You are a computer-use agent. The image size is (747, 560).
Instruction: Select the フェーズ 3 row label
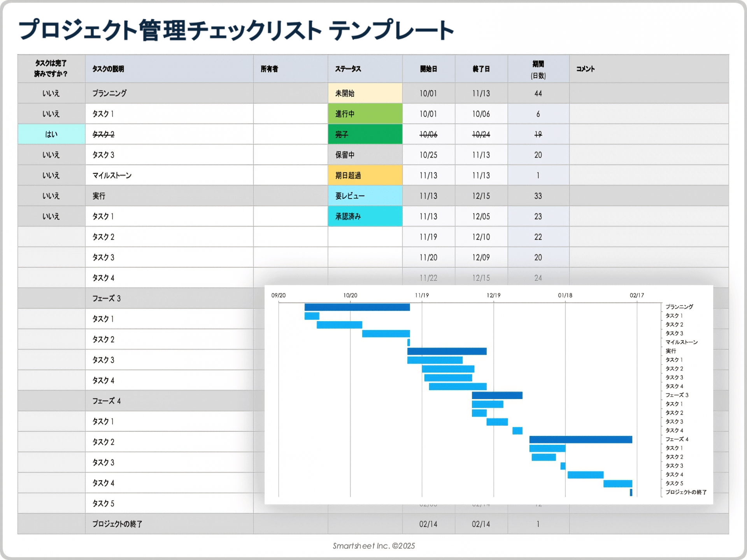tap(106, 298)
